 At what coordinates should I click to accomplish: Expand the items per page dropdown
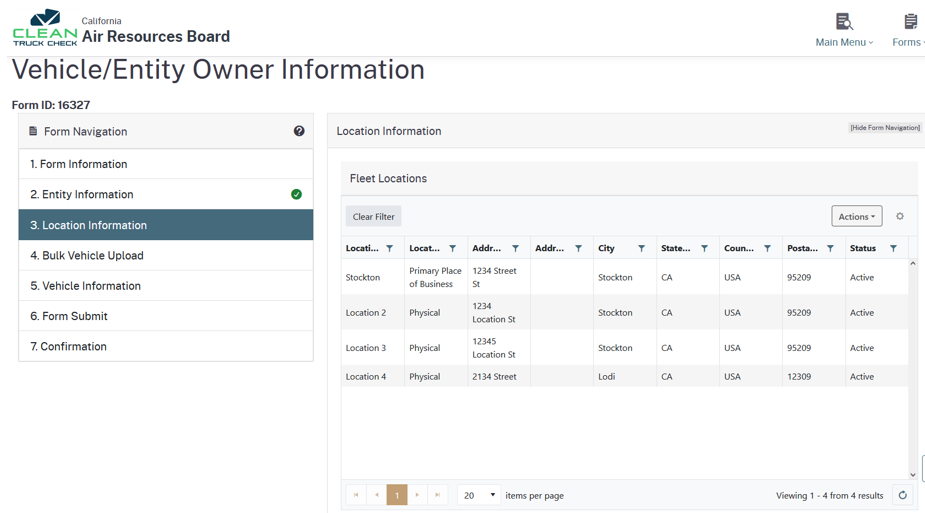pyautogui.click(x=479, y=495)
